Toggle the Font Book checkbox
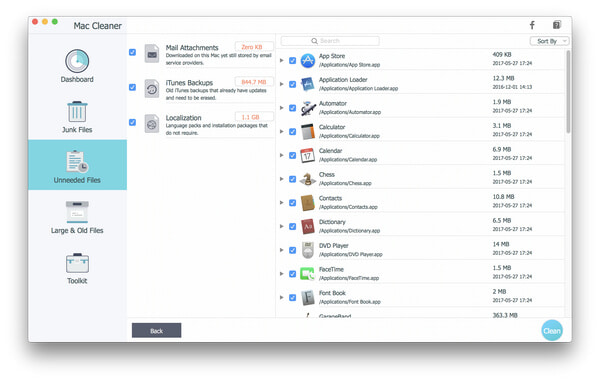The image size is (600, 382). (292, 298)
